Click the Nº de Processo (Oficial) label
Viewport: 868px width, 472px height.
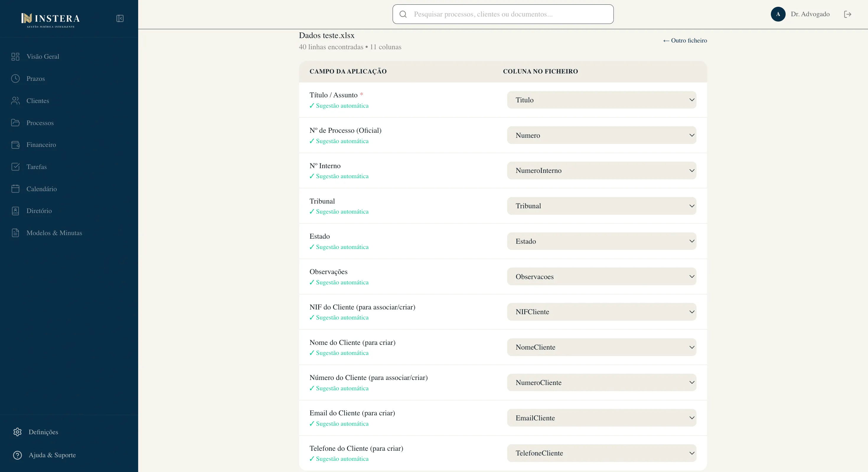point(345,130)
